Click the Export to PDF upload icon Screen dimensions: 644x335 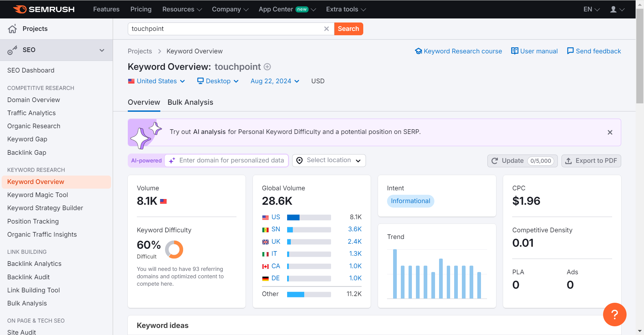pyautogui.click(x=569, y=161)
